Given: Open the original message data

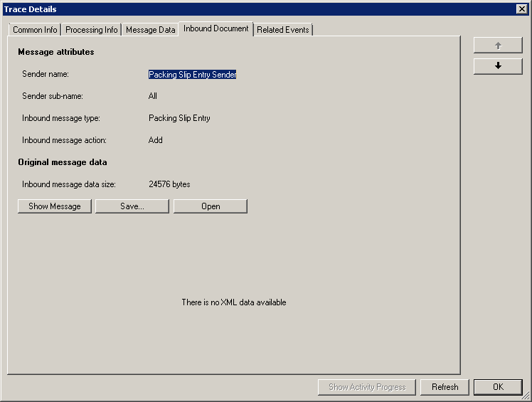Looking at the screenshot, I should (211, 206).
